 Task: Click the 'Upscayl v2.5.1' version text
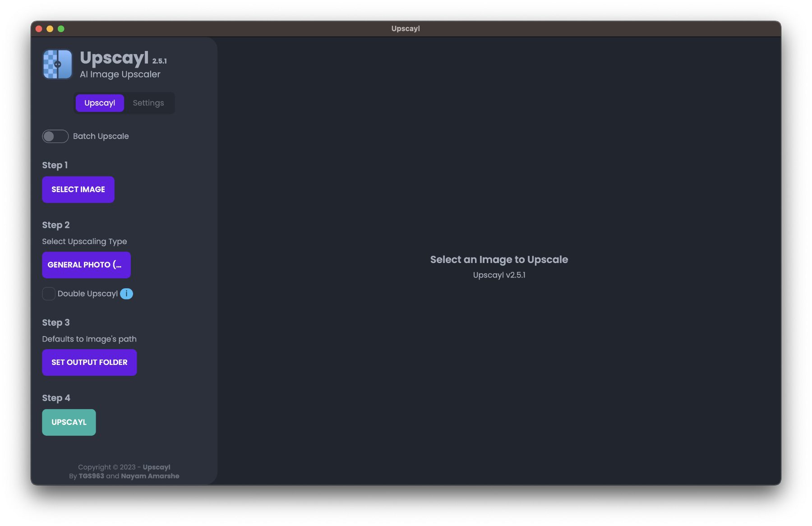pyautogui.click(x=499, y=275)
